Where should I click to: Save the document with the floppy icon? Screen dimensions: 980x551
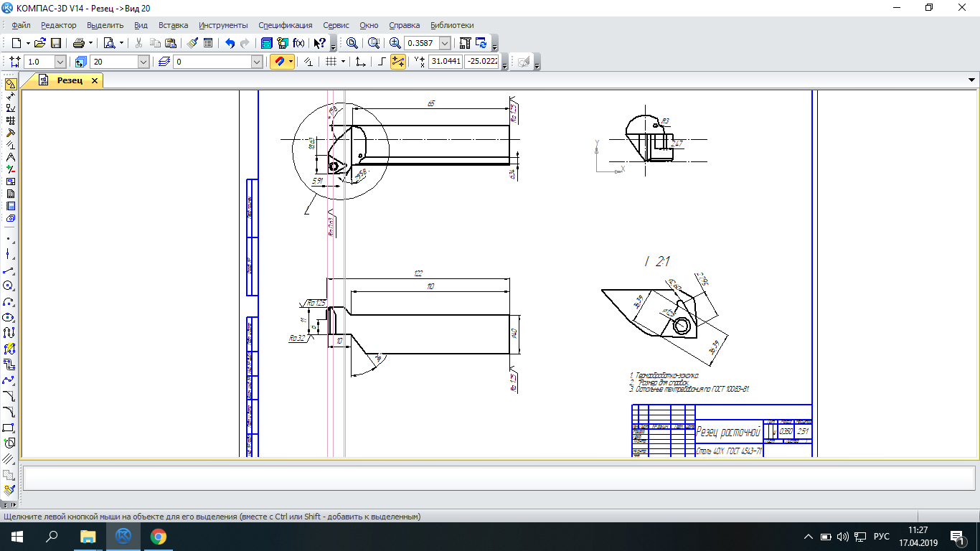pos(56,43)
